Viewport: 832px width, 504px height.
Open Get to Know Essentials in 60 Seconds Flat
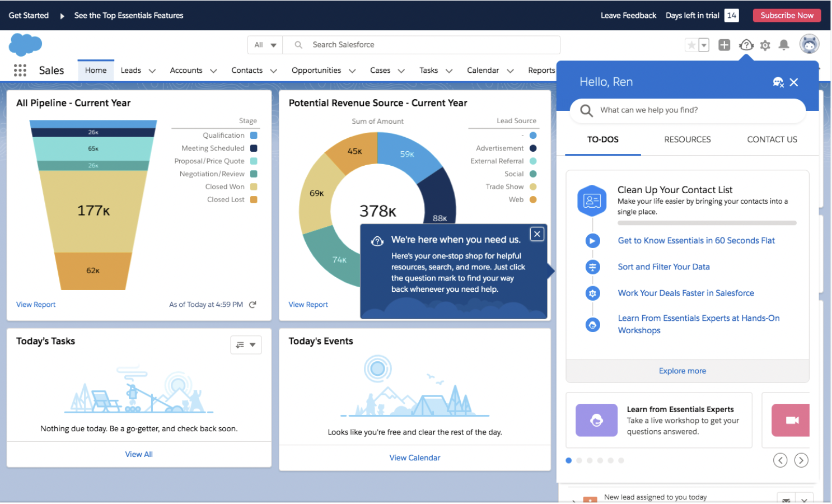[x=696, y=241]
